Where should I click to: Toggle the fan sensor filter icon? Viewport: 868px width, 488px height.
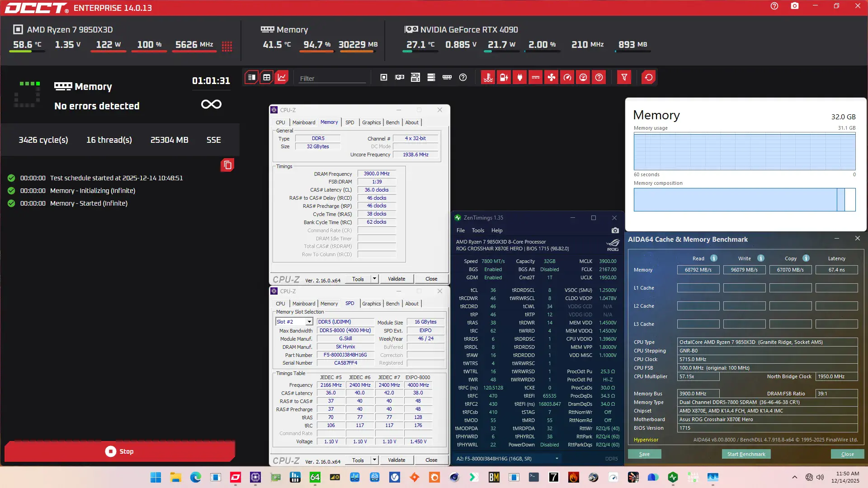[552, 77]
